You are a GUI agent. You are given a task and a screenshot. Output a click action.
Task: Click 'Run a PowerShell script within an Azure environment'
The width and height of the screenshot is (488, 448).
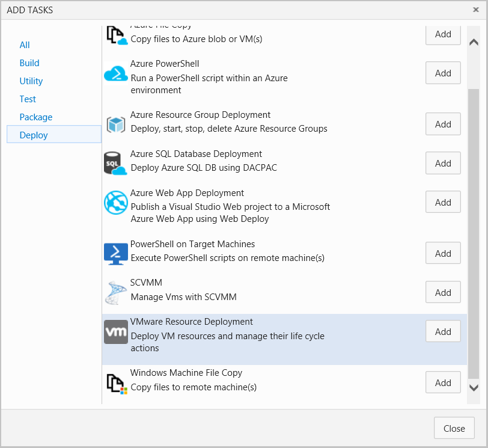(209, 84)
